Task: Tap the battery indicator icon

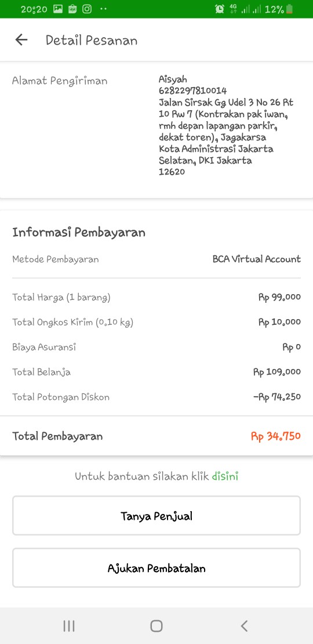Action: pyautogui.click(x=290, y=9)
